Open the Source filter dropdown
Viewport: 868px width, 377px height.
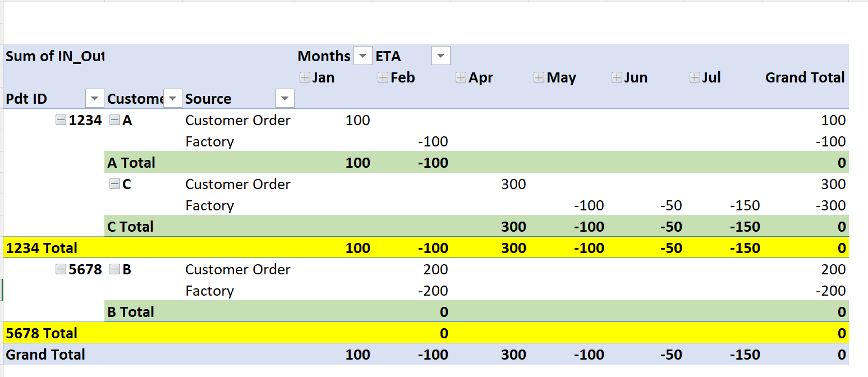[284, 98]
